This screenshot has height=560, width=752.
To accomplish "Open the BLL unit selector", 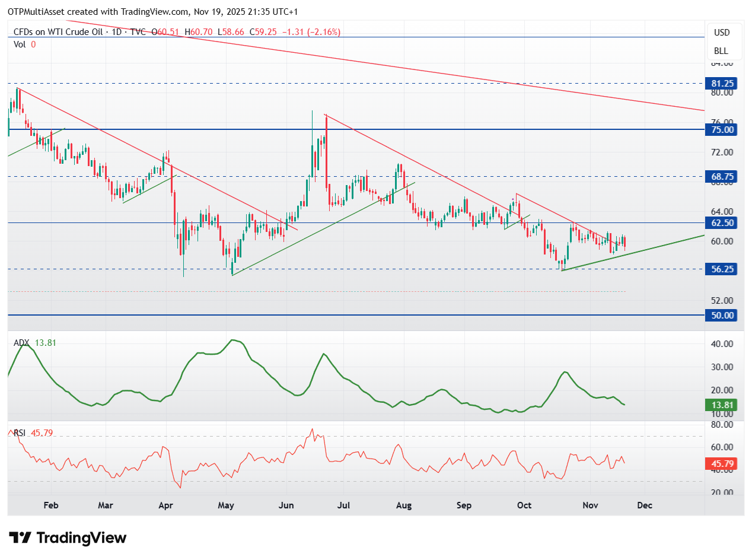I will (x=722, y=51).
